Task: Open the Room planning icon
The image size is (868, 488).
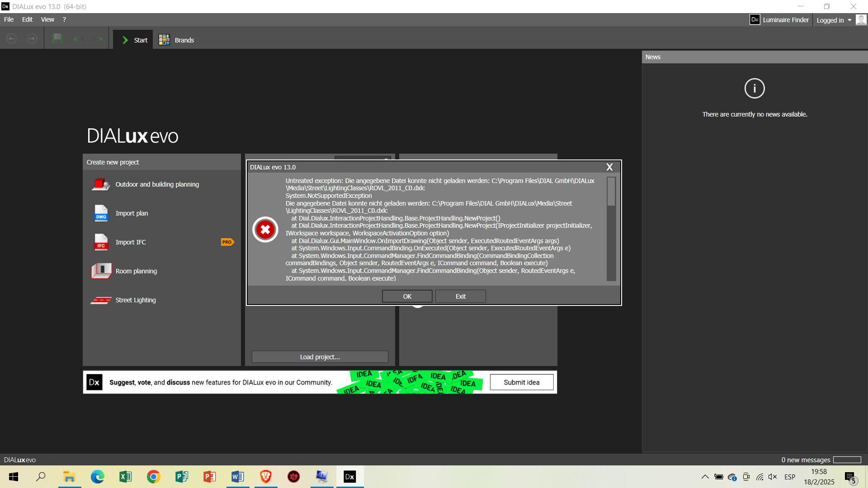Action: coord(101,271)
